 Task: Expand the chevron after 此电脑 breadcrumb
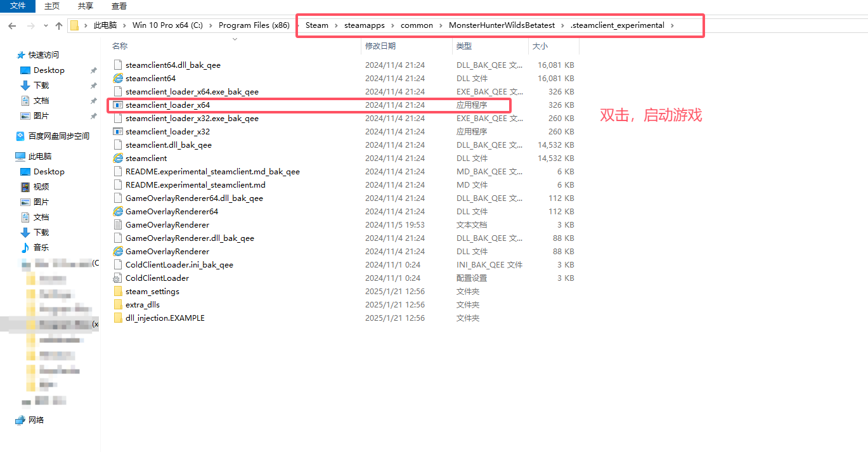tap(124, 25)
